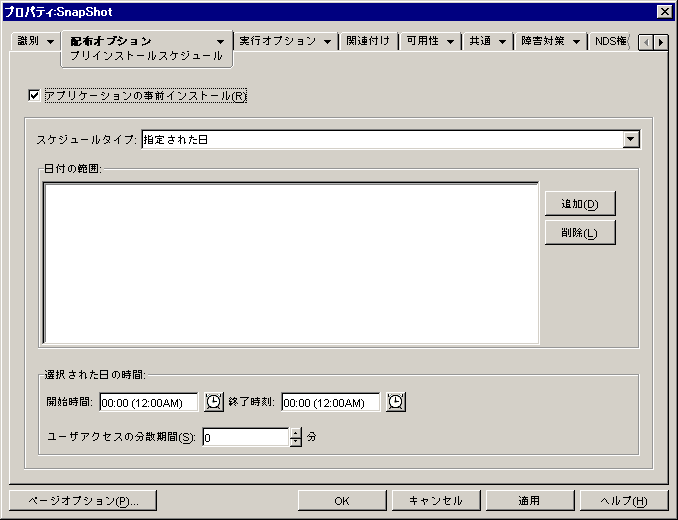Switch to the 実行オプション tab
Image resolution: width=678 pixels, height=520 pixels.
(x=278, y=41)
